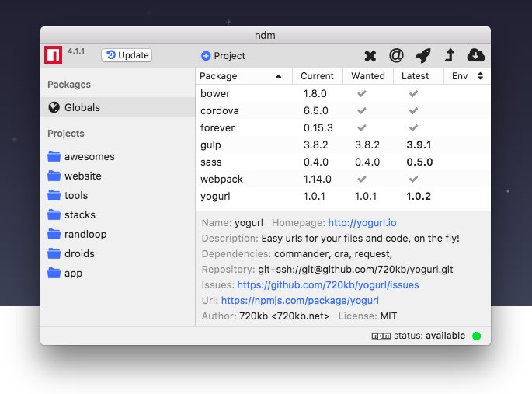Click the latest checkmark for forever
Screen dimensions: 532x394
pos(413,127)
